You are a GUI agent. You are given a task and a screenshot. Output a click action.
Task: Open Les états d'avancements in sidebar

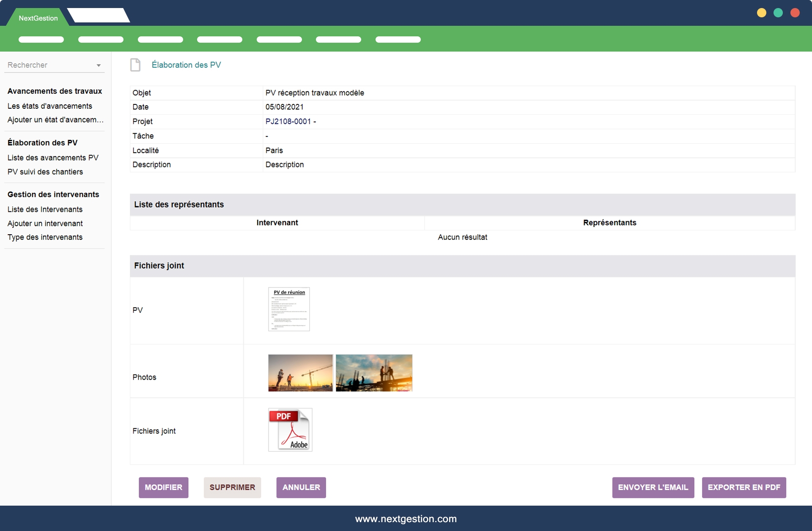click(49, 106)
